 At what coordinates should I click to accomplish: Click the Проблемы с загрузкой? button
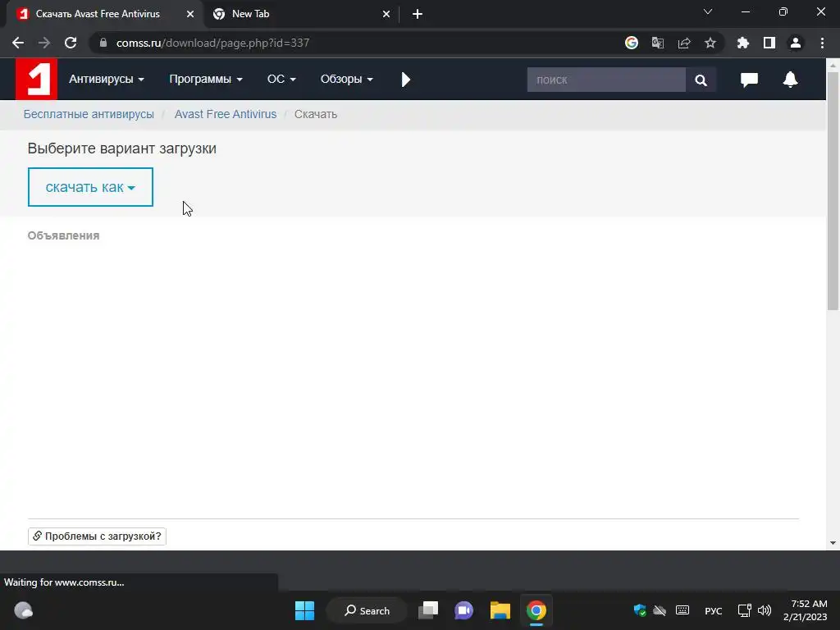[97, 536]
